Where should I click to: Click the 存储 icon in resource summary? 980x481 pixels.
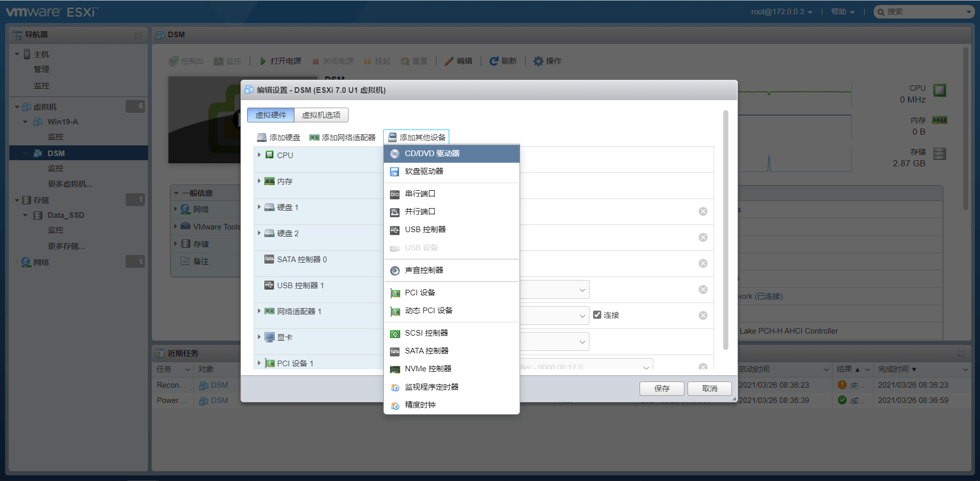click(940, 154)
